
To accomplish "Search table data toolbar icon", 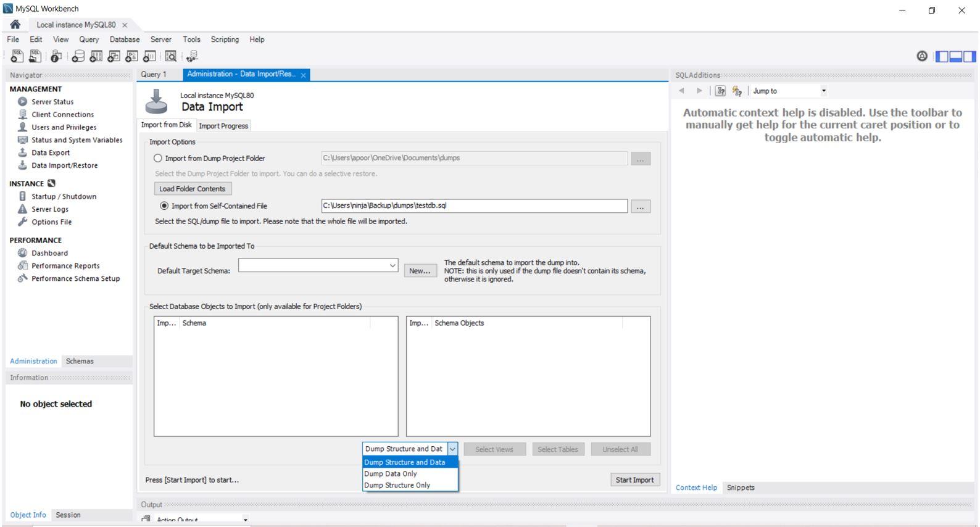I will tap(171, 56).
